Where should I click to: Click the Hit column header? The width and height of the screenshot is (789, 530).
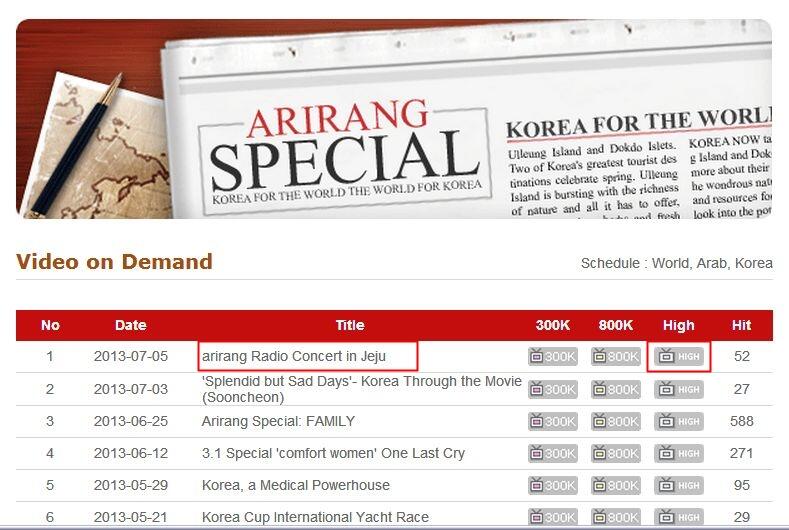pyautogui.click(x=741, y=325)
